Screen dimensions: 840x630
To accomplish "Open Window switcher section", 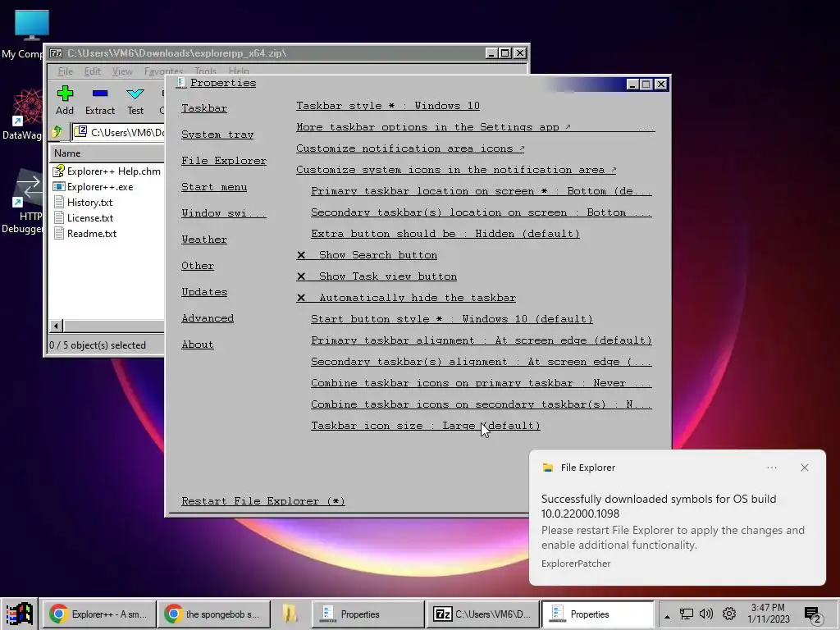I will click(x=223, y=213).
